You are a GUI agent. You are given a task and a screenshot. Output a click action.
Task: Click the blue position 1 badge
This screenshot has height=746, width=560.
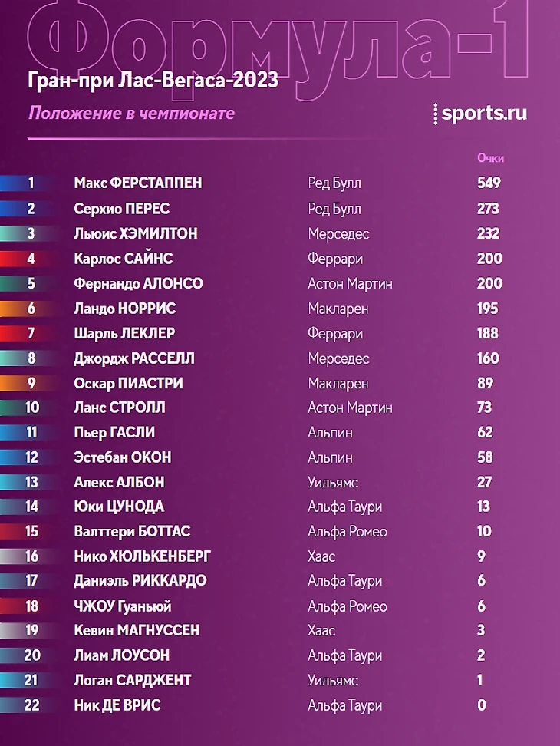[31, 183]
